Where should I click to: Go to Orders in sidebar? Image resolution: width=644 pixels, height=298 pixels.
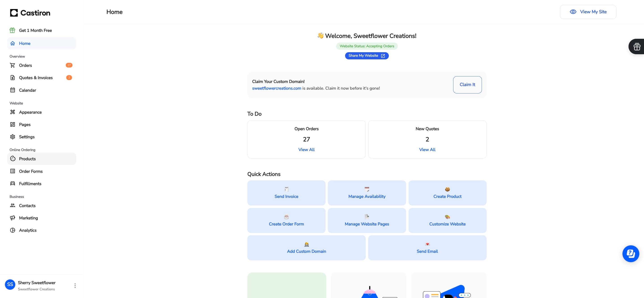pos(41,65)
